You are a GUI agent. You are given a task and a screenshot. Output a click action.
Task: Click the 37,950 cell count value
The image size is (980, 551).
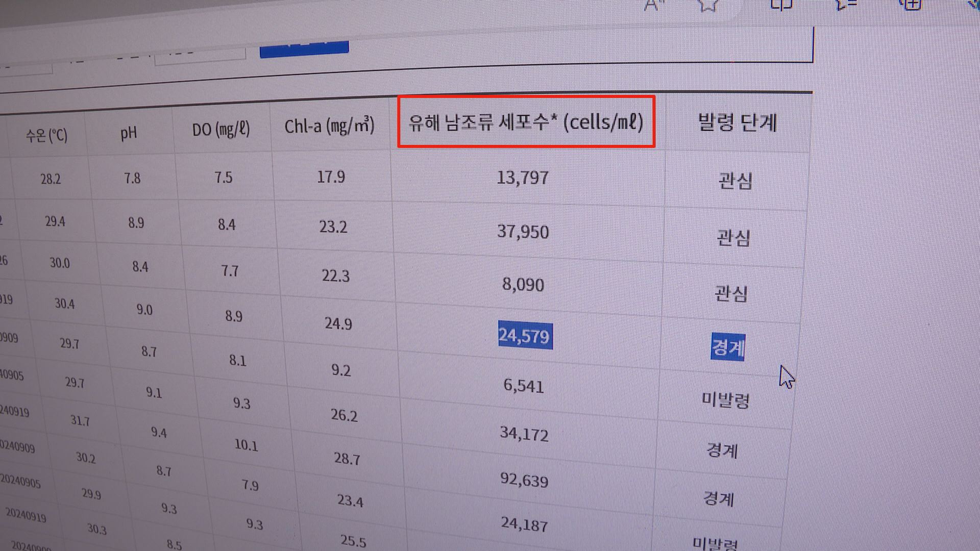point(523,232)
